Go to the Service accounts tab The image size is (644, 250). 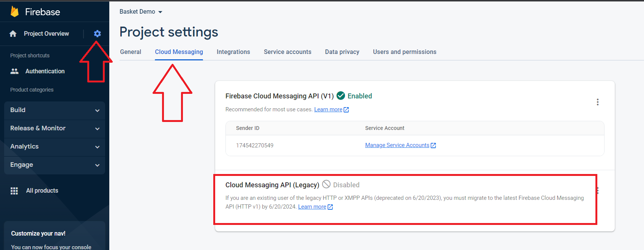coord(288,52)
